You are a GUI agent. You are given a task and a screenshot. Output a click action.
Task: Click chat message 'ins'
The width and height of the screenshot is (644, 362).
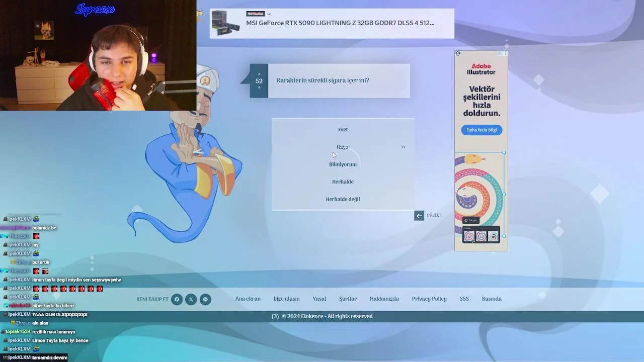(x=35, y=245)
